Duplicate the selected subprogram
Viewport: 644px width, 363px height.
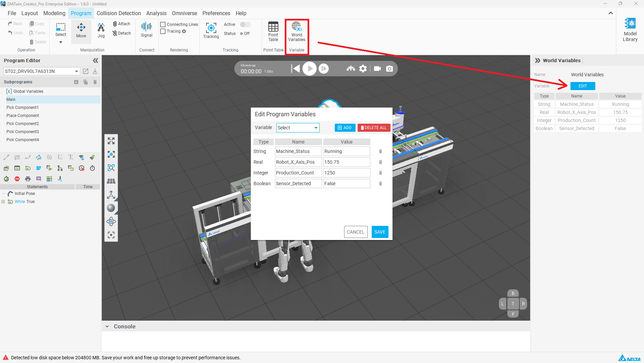coord(86,82)
